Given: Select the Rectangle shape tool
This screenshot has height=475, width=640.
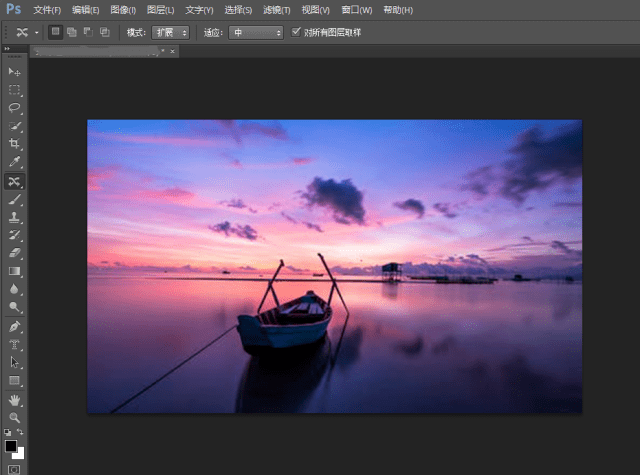Looking at the screenshot, I should 14,381.
